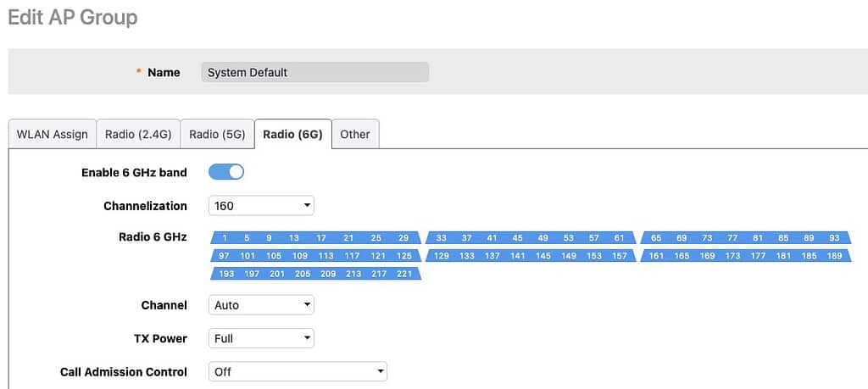
Task: Click channel 193 chip
Action: (x=226, y=274)
